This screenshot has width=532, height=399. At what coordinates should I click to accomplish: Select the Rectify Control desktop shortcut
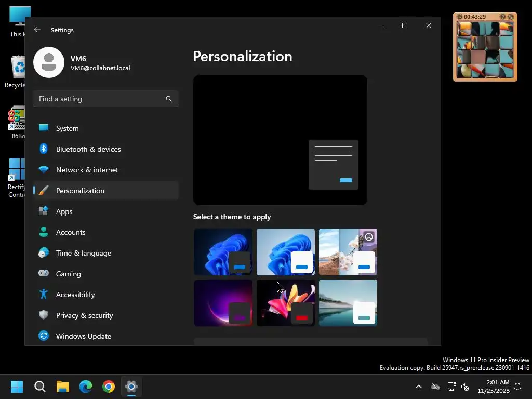[16, 178]
